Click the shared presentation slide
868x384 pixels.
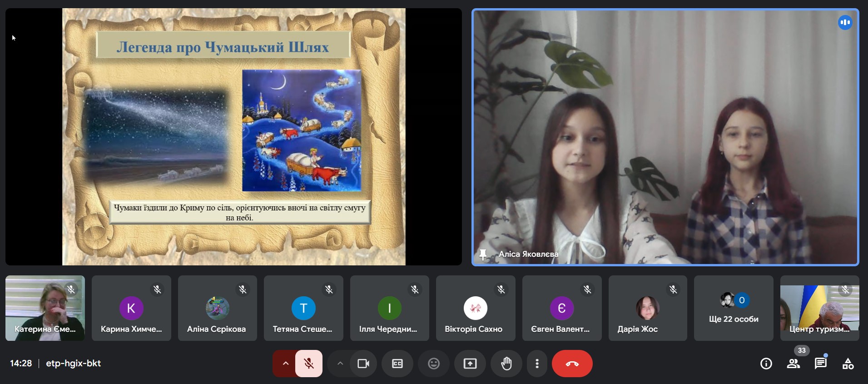click(233, 136)
